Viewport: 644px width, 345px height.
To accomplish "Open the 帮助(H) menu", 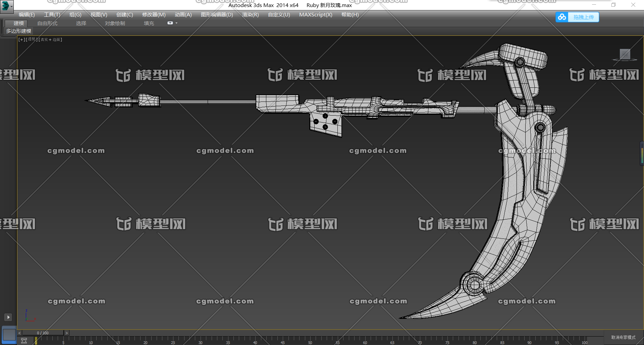I will [350, 15].
